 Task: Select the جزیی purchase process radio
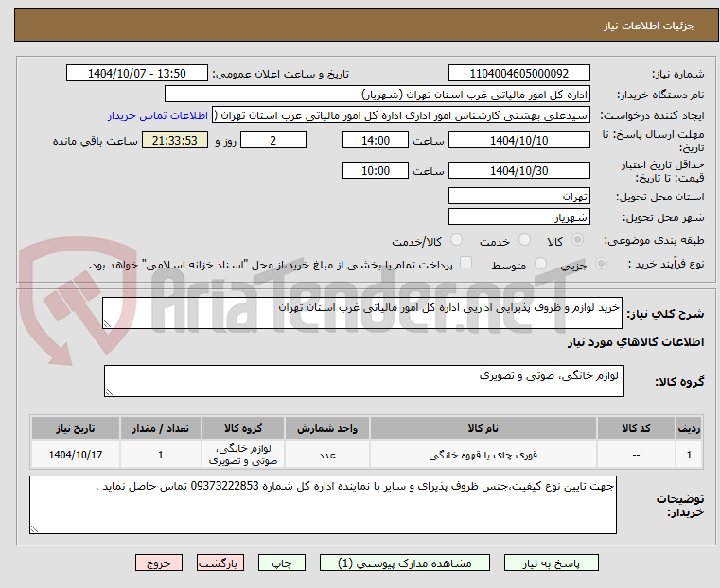[601, 263]
